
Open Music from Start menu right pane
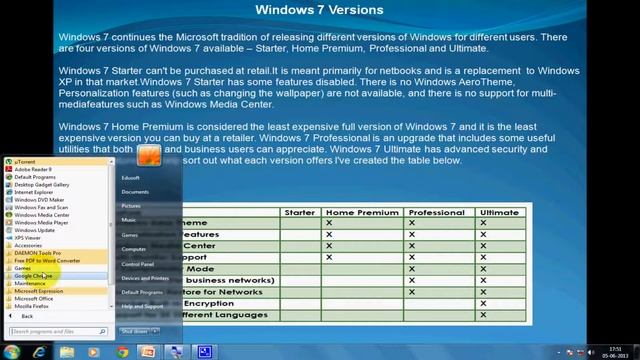point(128,220)
